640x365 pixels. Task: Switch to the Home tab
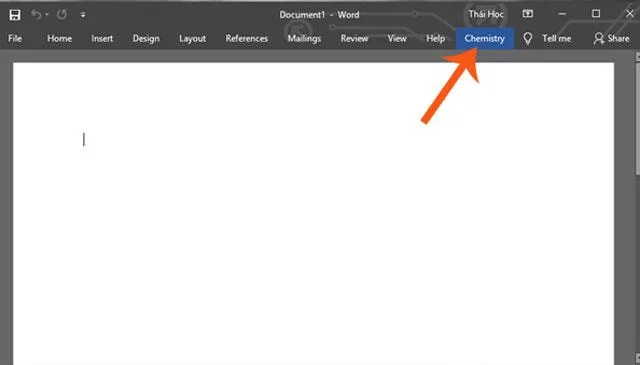click(x=60, y=38)
